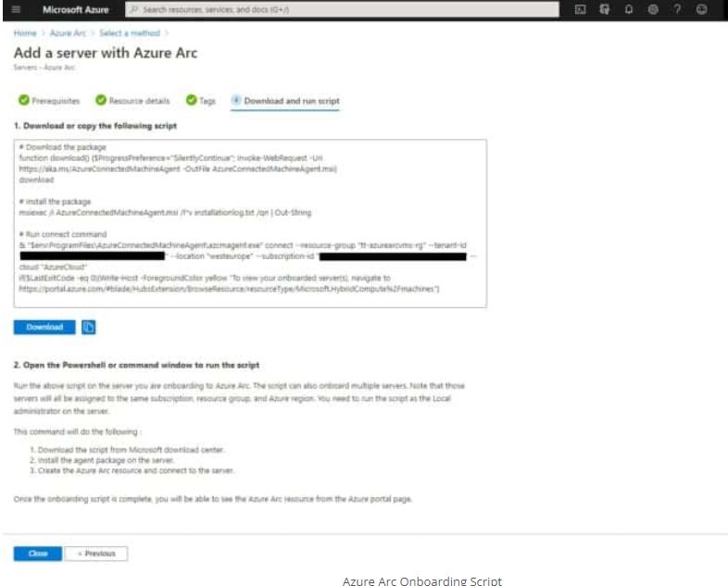This screenshot has height=586, width=728.
Task: Open portal settings gear icon
Action: 653,9
